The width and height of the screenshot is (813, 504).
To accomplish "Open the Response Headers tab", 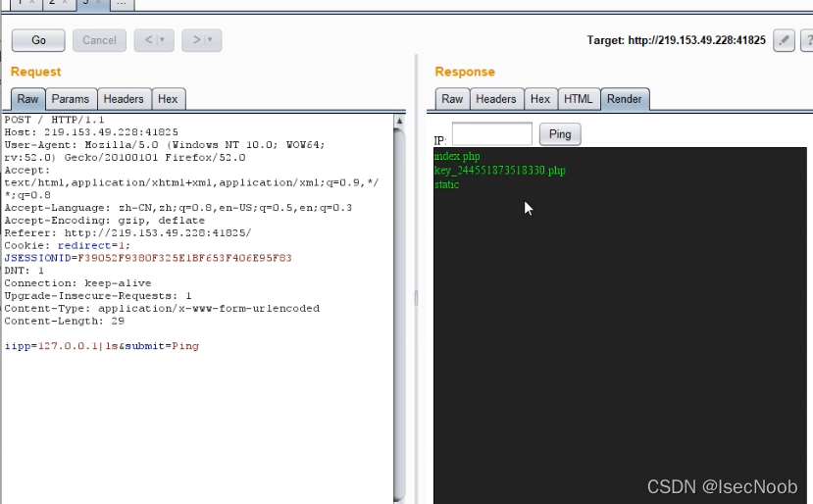I will point(496,99).
